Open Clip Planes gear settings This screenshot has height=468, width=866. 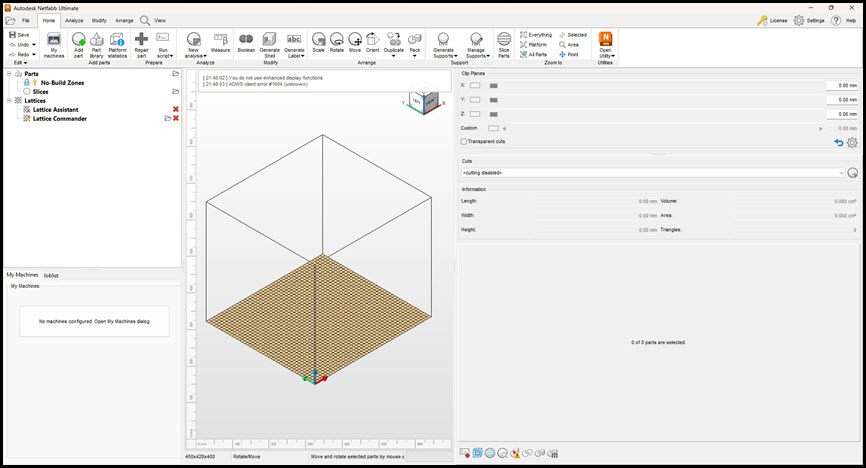click(852, 143)
